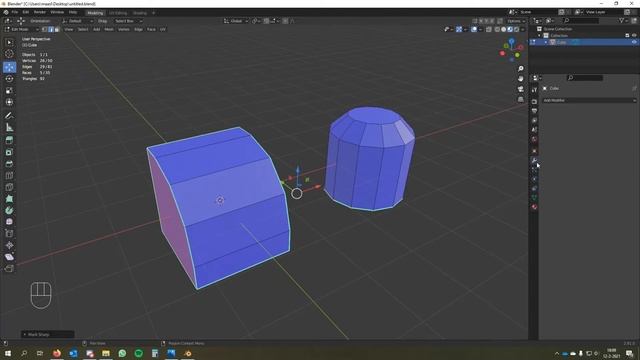Screen dimensions: 640x360
Task: Open the shading options dropdown arrow
Action: (x=522, y=29)
